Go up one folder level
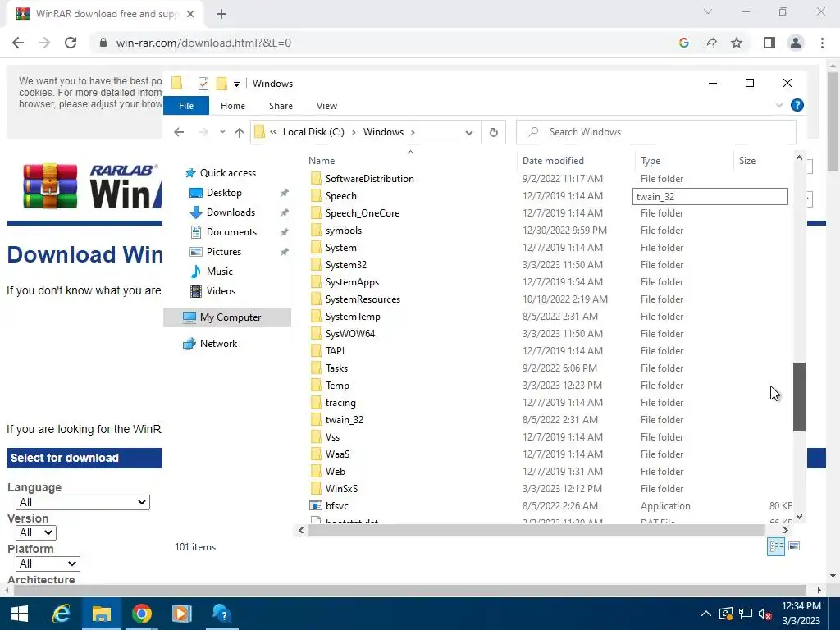Image resolution: width=840 pixels, height=630 pixels. [240, 132]
